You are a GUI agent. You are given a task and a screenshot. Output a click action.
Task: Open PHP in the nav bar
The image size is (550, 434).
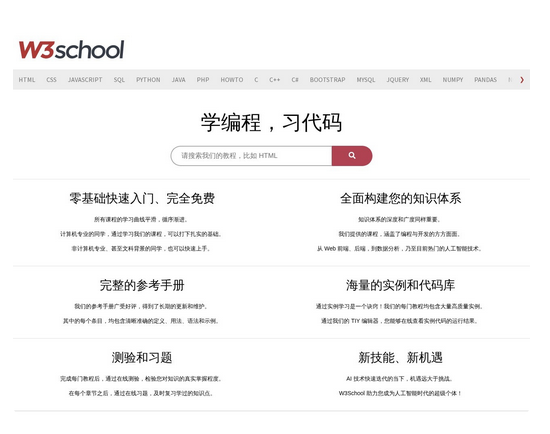203,80
